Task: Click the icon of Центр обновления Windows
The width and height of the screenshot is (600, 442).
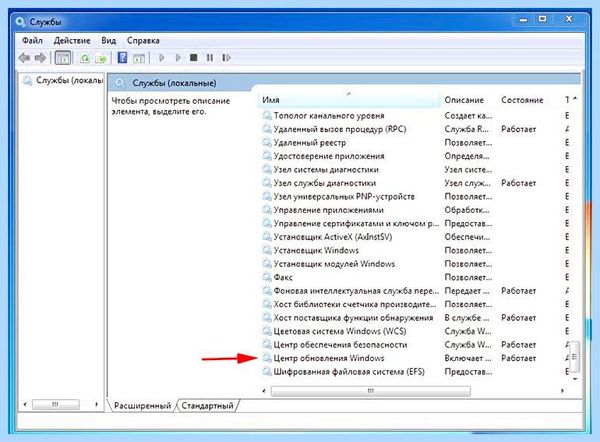Action: [267, 358]
